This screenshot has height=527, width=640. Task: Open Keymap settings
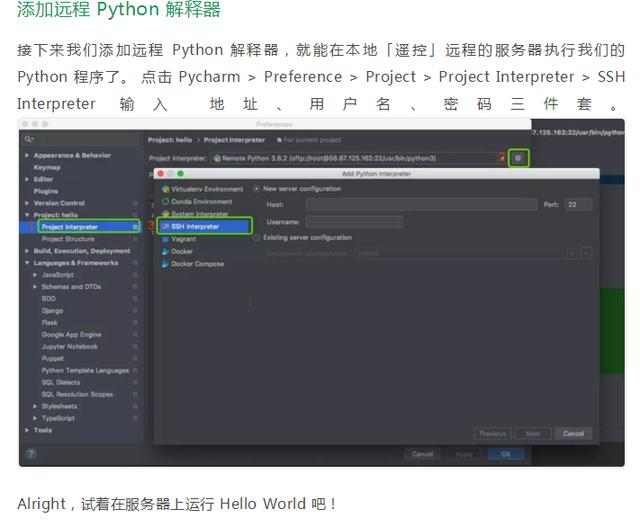[x=47, y=167]
